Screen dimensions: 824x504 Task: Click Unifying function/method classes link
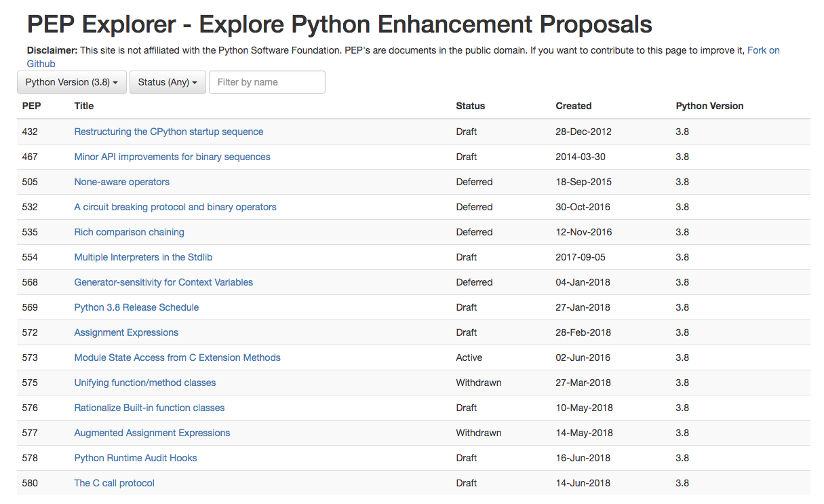[144, 383]
